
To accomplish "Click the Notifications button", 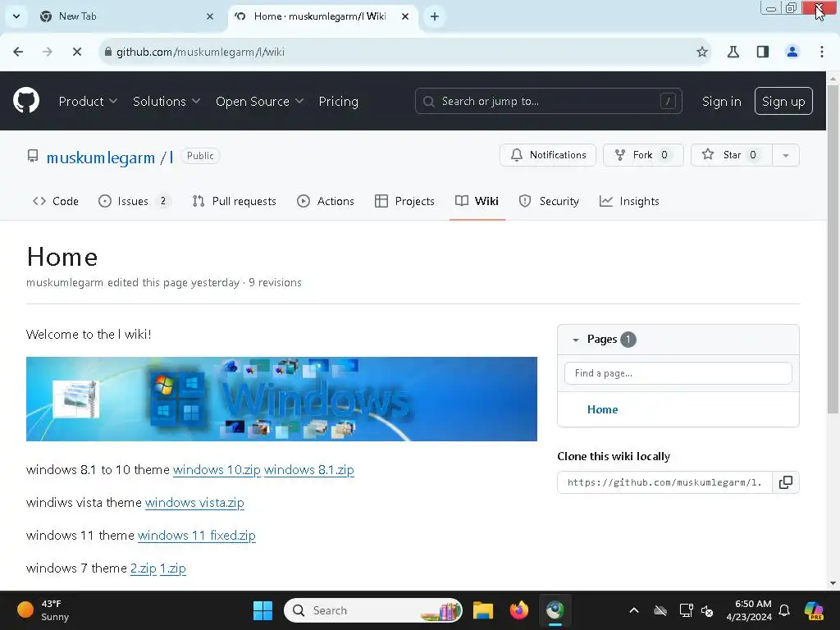I will (547, 155).
